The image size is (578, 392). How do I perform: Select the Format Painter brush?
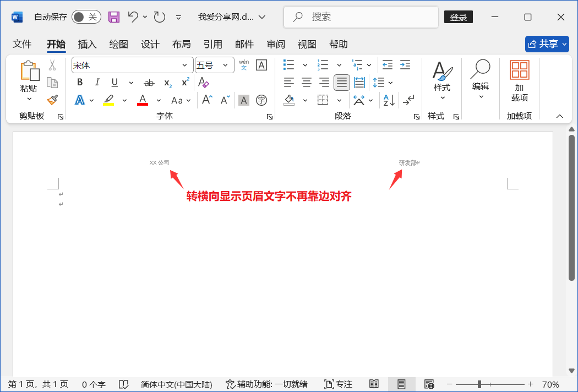[52, 100]
